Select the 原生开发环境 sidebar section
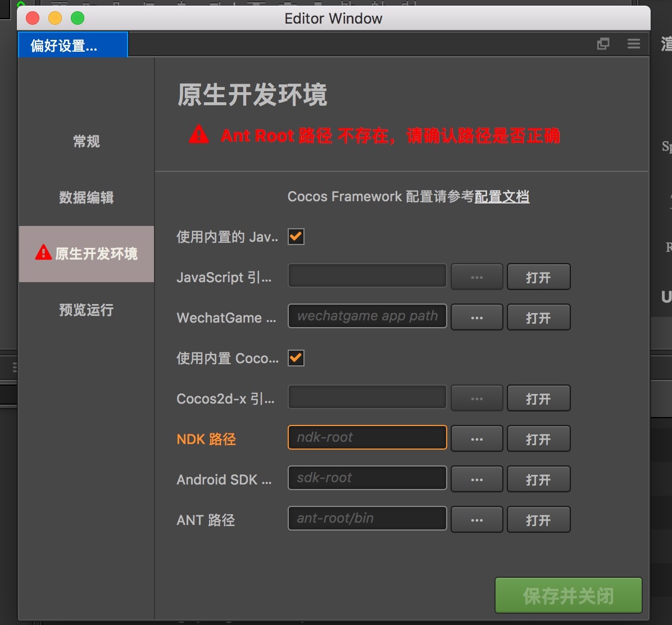 pos(86,254)
